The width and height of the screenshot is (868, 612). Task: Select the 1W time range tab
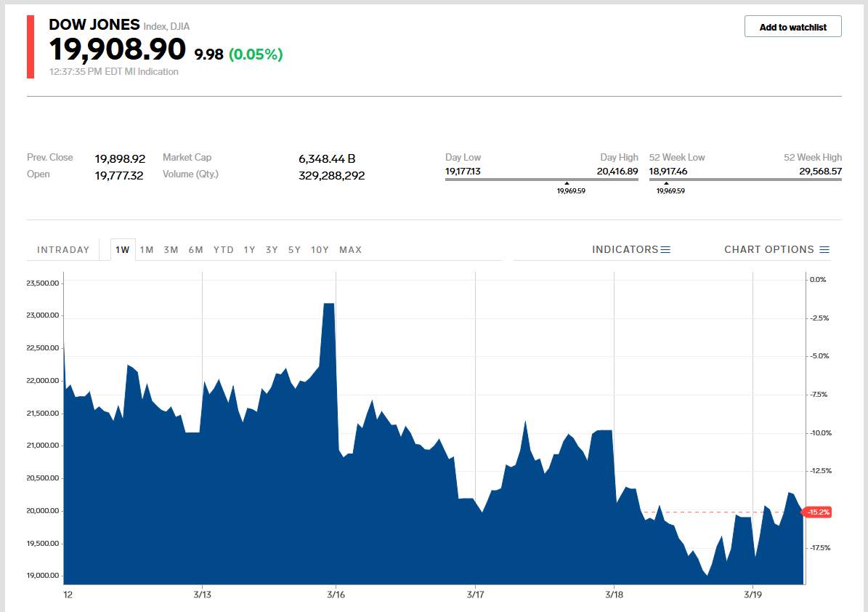click(123, 250)
